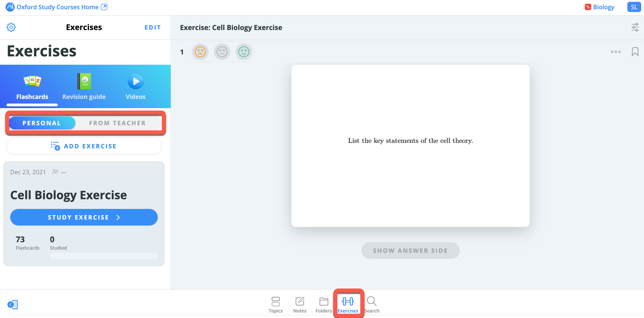Open the settings gear in Exercises panel

click(11, 27)
